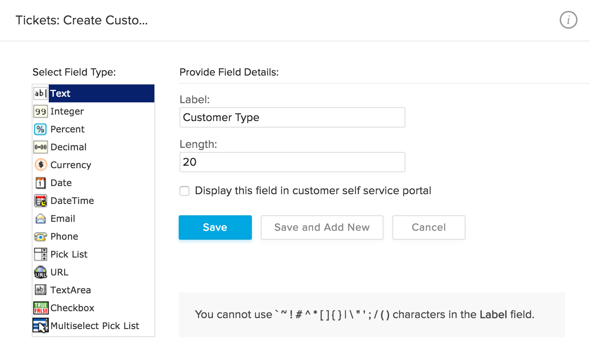589x364 pixels.
Task: Select the Phone field type icon
Action: point(40,236)
